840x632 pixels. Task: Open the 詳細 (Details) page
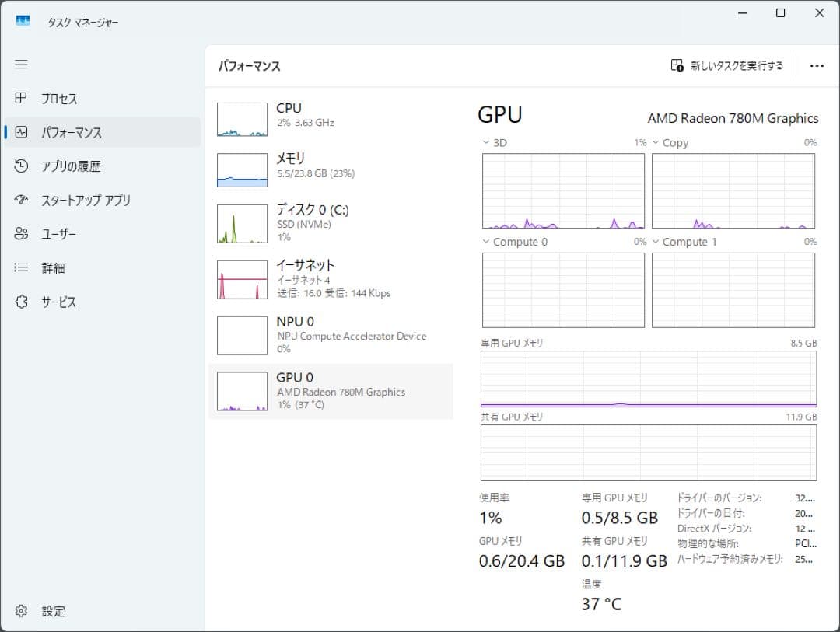click(x=53, y=267)
